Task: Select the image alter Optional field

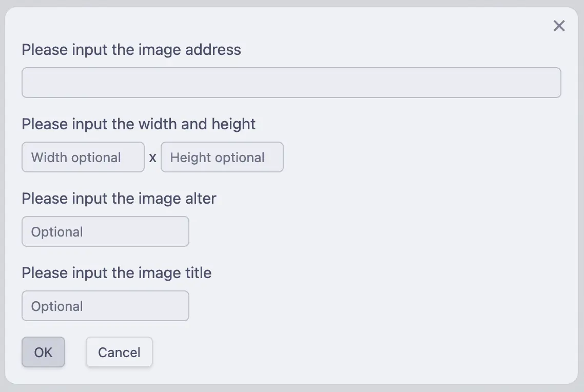Action: coord(105,231)
